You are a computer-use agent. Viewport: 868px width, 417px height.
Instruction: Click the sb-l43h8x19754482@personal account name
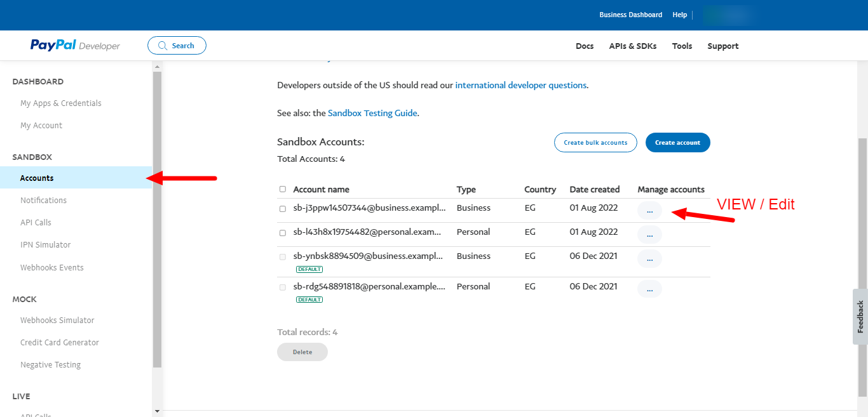[367, 232]
